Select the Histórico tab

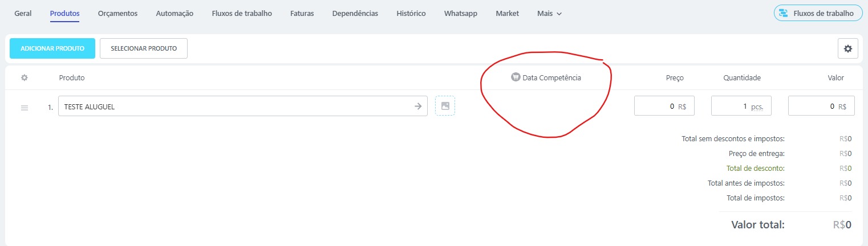[411, 14]
